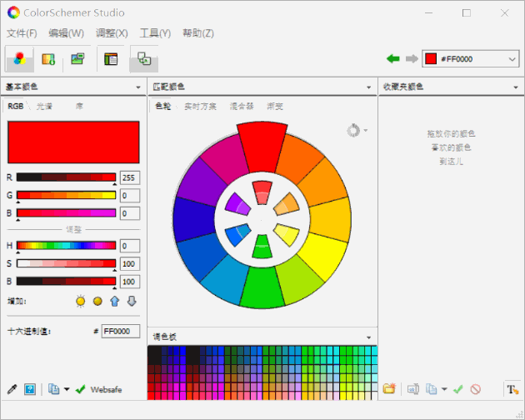
Task: Select the yellow segment on the outer wheel
Action: click(x=324, y=255)
